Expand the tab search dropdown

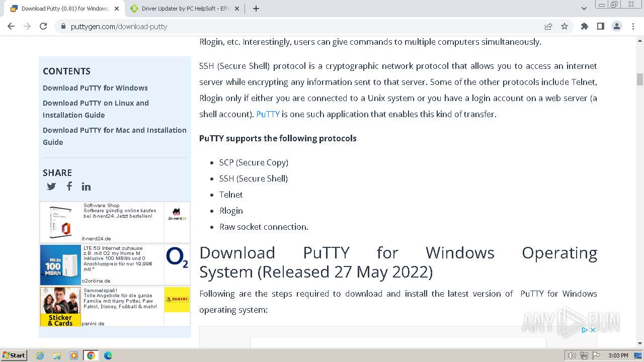pos(584,9)
